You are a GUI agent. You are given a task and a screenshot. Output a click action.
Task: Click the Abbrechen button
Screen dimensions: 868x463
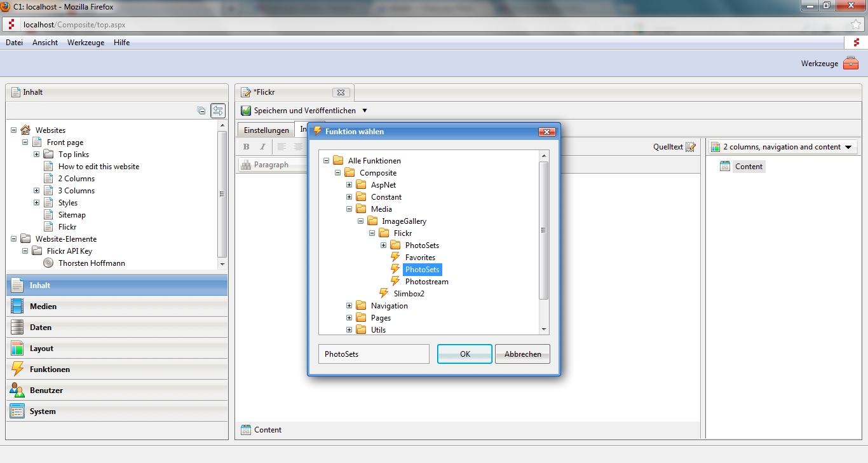tap(522, 354)
